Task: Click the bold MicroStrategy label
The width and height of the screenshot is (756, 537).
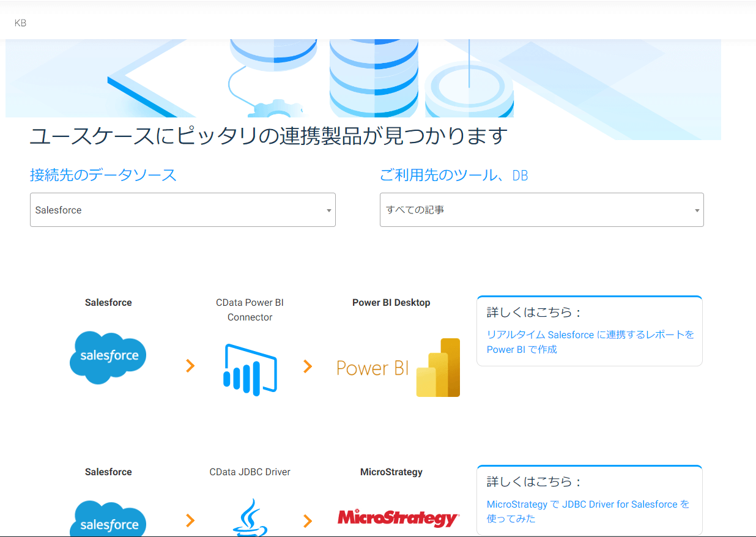Action: pos(391,472)
